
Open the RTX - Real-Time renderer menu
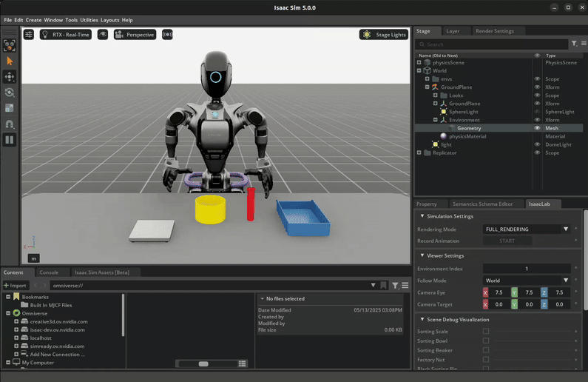click(66, 35)
